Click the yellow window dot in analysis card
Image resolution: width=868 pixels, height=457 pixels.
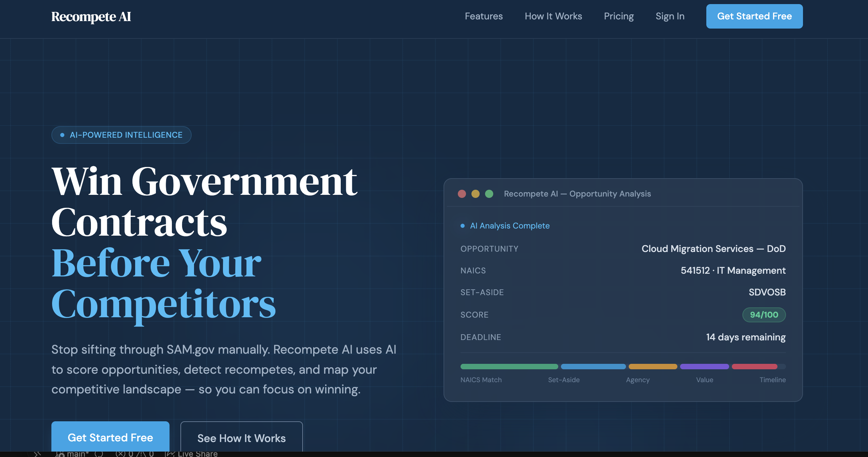[475, 194]
